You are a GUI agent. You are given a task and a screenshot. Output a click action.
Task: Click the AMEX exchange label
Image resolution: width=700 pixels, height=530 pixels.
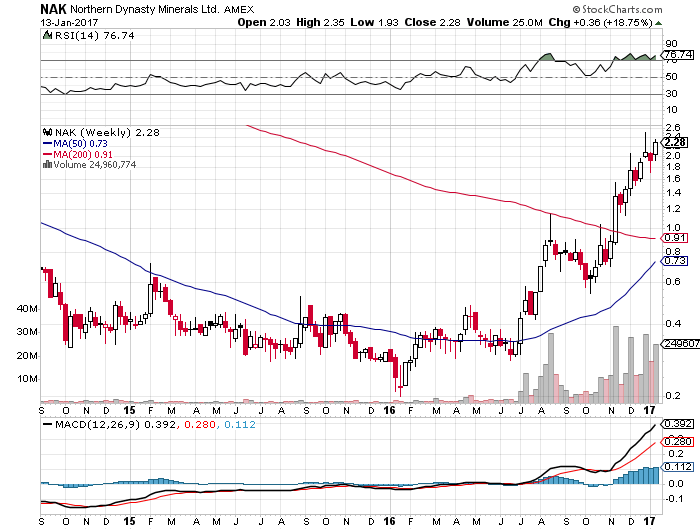(x=239, y=9)
